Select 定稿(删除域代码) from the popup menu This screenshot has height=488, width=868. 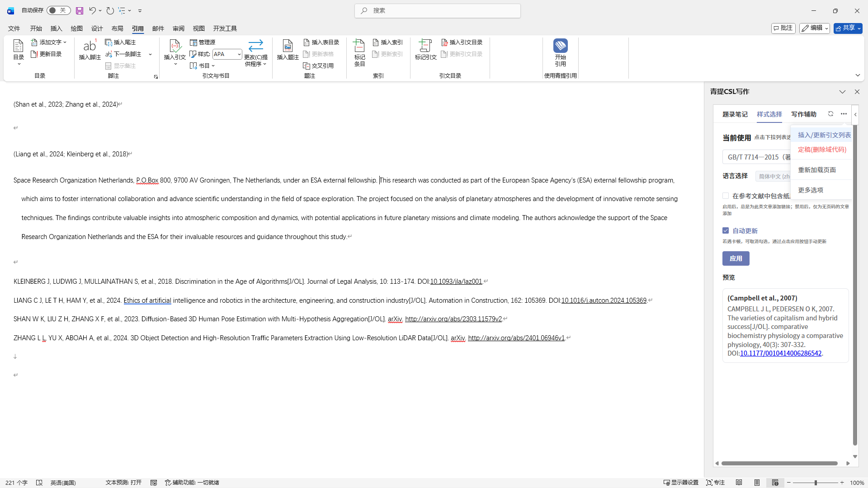pyautogui.click(x=822, y=150)
